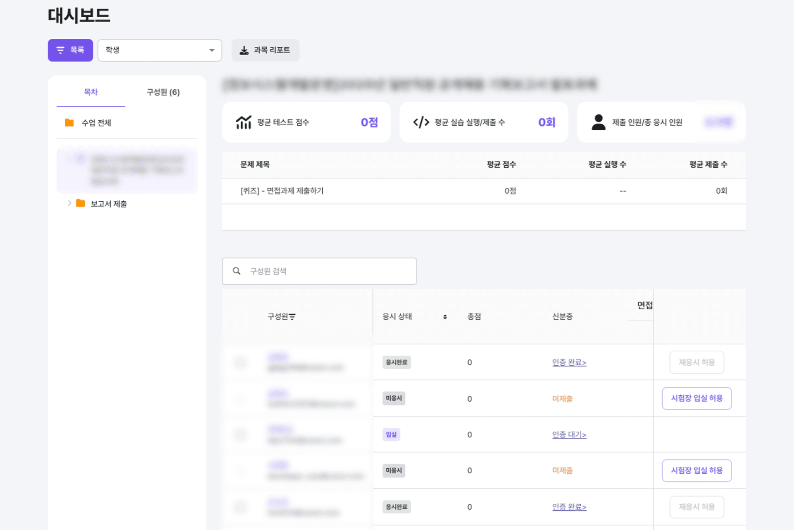796x532 pixels.
Task: Click the filter icon on the 목록 button
Action: click(x=60, y=50)
